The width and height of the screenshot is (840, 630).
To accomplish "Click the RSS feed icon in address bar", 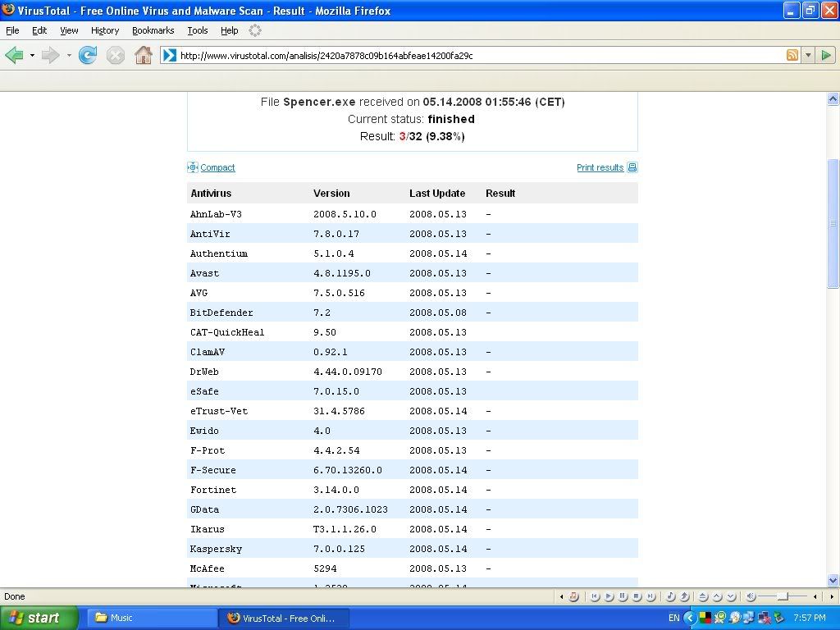I will (792, 56).
